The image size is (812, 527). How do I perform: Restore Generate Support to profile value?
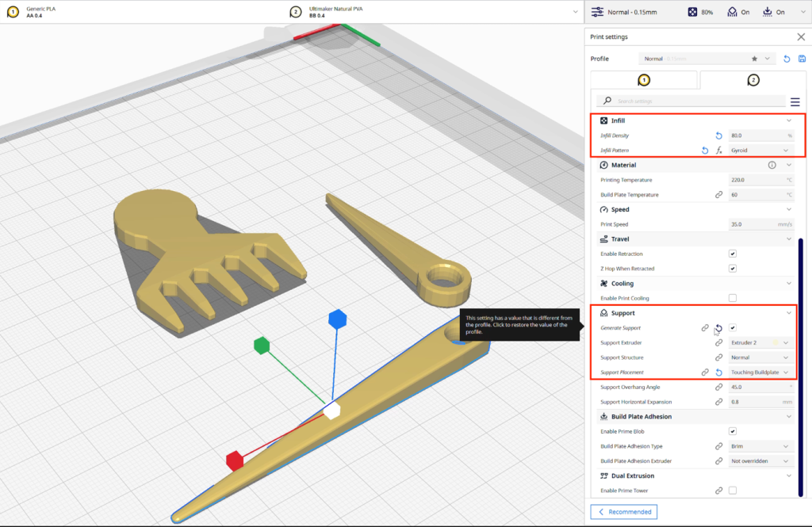[x=718, y=328]
